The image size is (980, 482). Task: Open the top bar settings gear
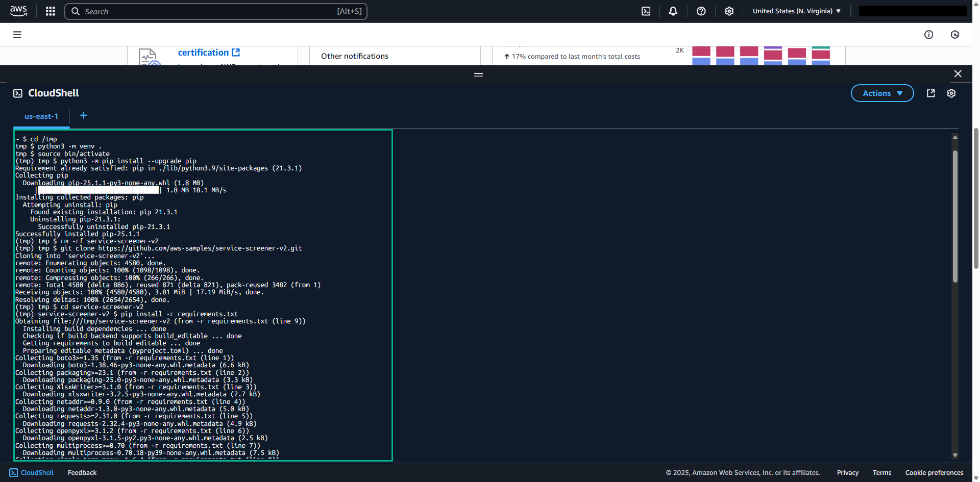click(x=729, y=11)
